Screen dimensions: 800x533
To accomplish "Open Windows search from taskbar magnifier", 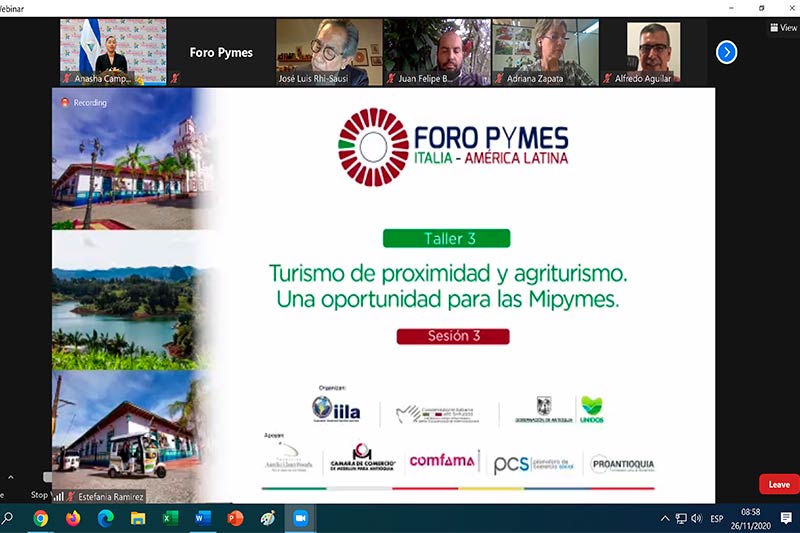I will coord(7,519).
